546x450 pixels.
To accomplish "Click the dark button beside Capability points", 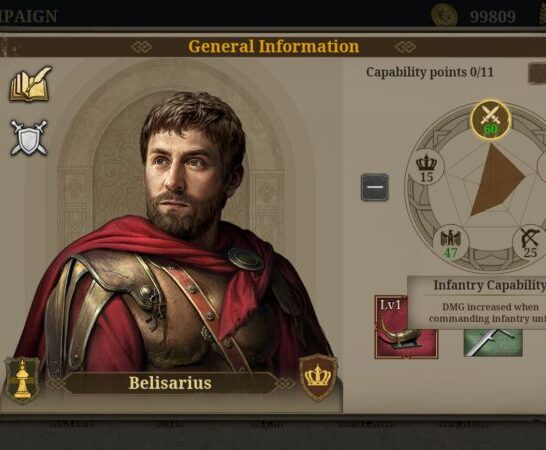I will point(537,73).
